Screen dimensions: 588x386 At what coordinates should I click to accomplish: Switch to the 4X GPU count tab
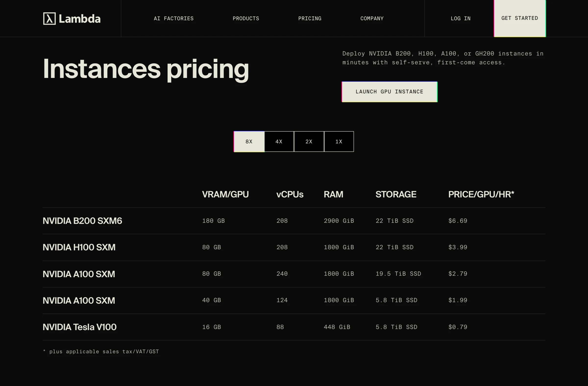pos(279,142)
